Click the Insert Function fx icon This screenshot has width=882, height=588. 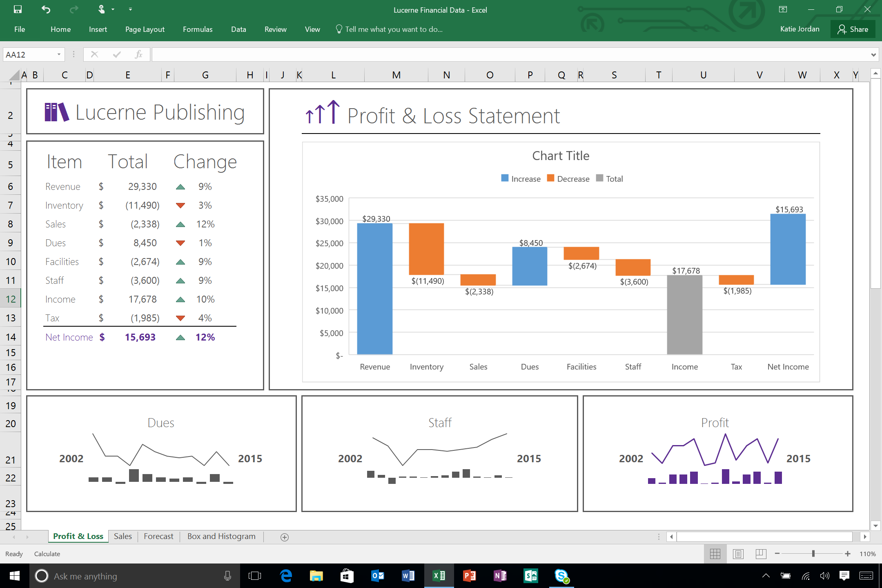pos(139,54)
